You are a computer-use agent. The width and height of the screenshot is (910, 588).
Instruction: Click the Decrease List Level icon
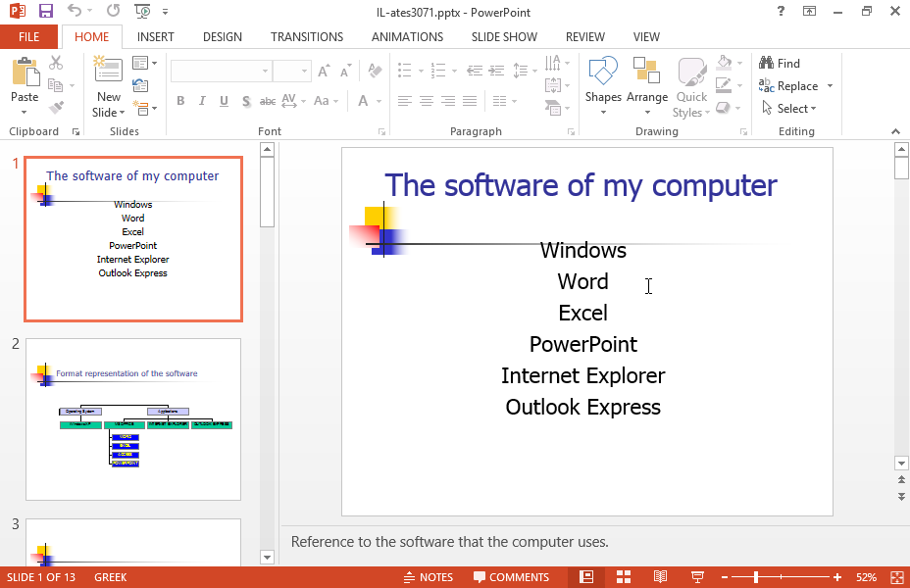(475, 71)
